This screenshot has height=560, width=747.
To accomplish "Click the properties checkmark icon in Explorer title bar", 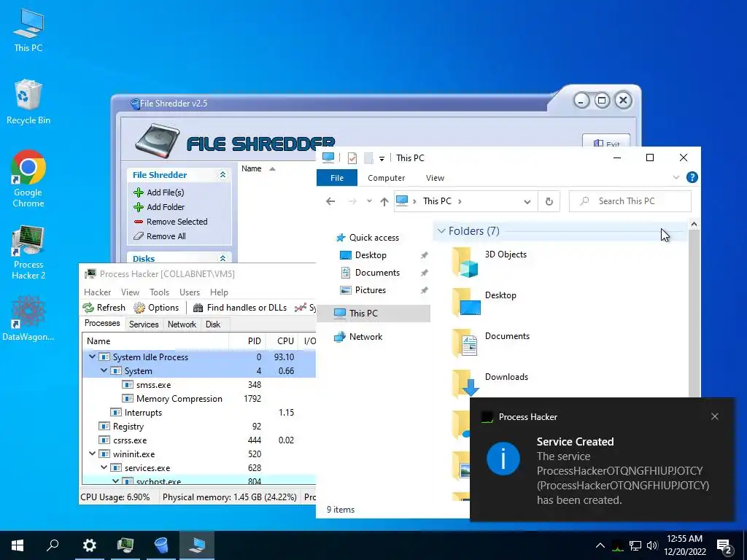I will point(352,158).
